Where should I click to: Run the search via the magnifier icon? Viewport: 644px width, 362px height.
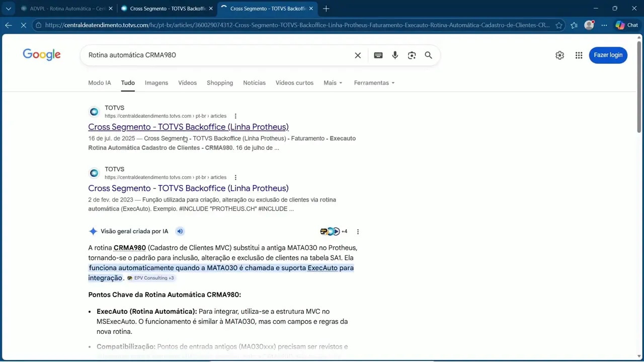pyautogui.click(x=428, y=55)
